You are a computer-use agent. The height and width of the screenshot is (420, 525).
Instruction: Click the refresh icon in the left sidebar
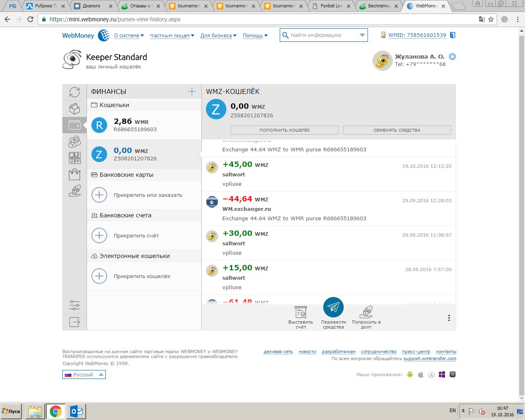74,92
